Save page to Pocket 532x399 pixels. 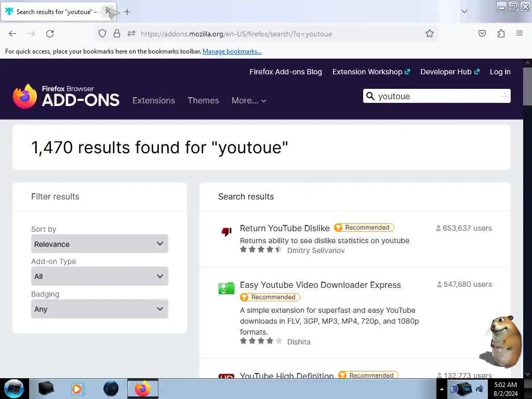pos(482,33)
